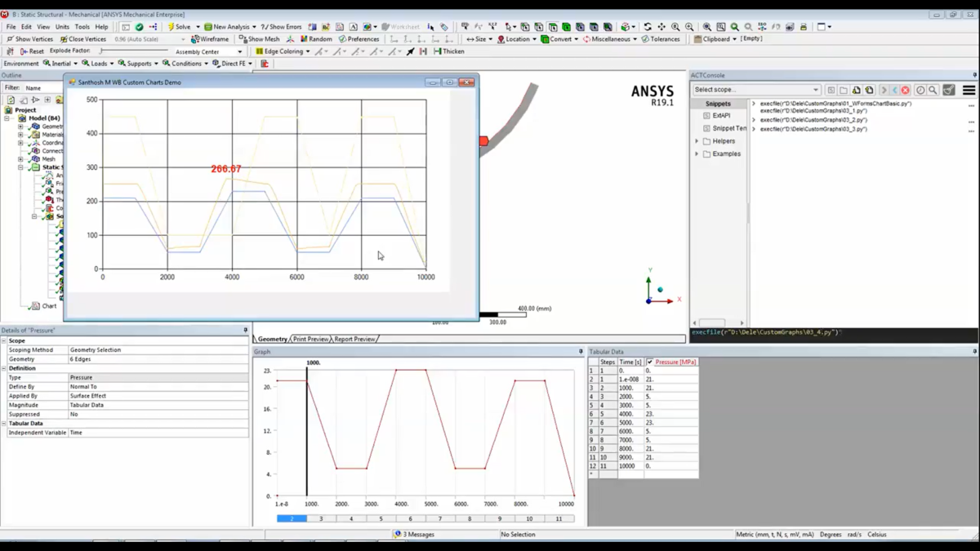This screenshot has width=980, height=551.
Task: Click the ACTConsole history clock icon
Action: pos(920,90)
